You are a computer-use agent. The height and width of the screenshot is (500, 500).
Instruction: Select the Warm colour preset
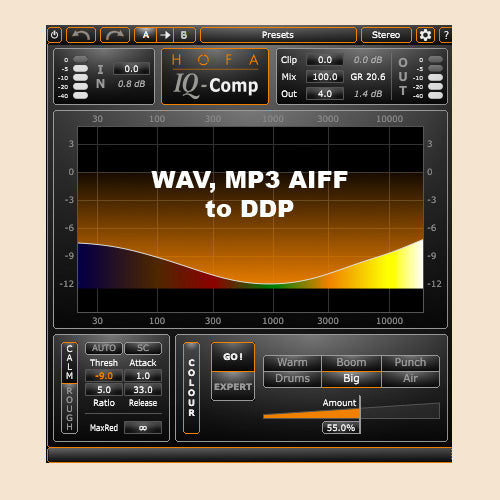pos(292,363)
